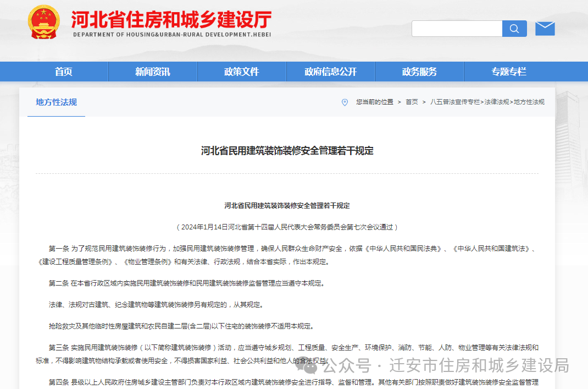Click the large article heading 河北省民用建筑装饰装修安全管理若干规定

click(287, 151)
